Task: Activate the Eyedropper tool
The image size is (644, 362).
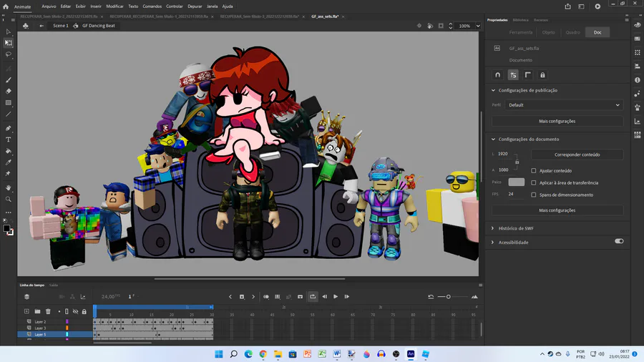Action: 9,162
